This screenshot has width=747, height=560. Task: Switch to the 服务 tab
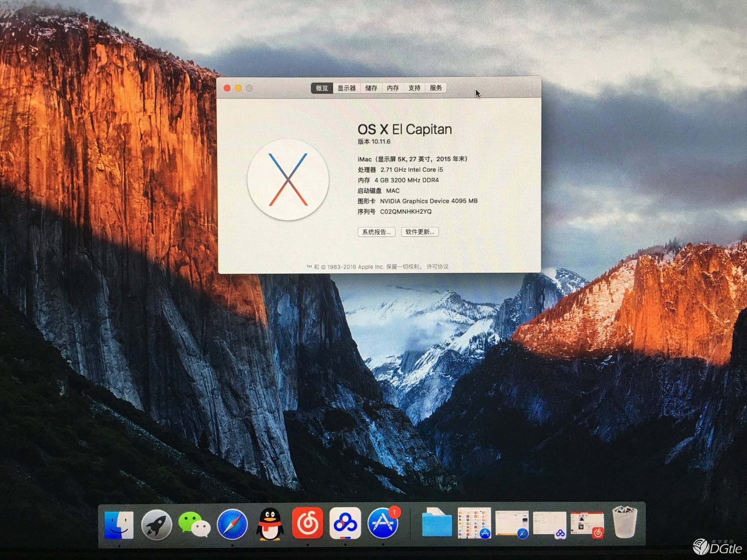click(436, 88)
